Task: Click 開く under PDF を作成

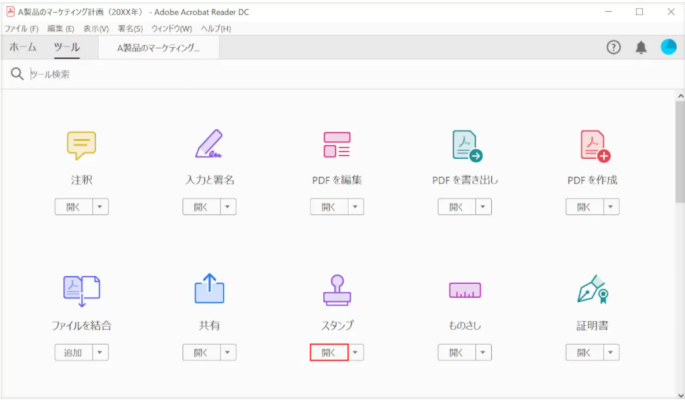Action: (585, 207)
